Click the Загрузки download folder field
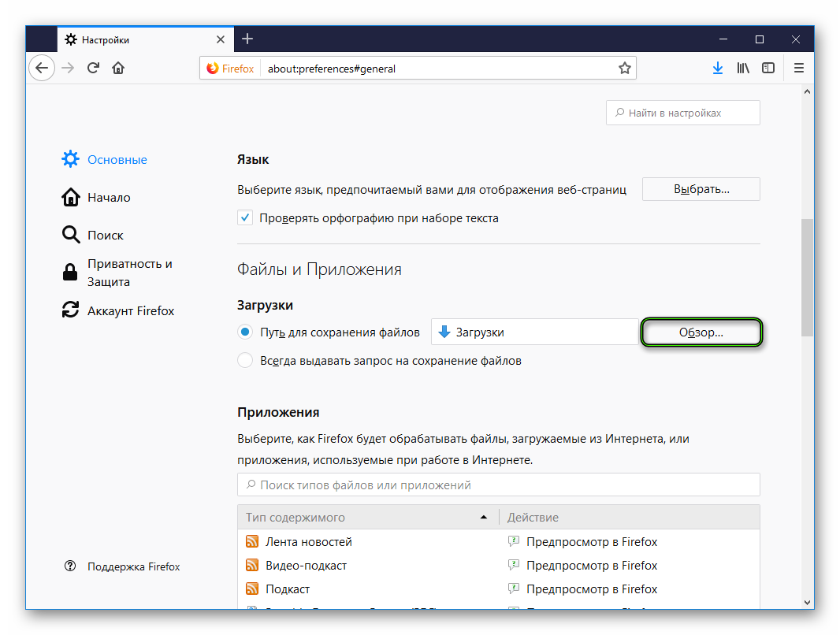 coord(534,332)
